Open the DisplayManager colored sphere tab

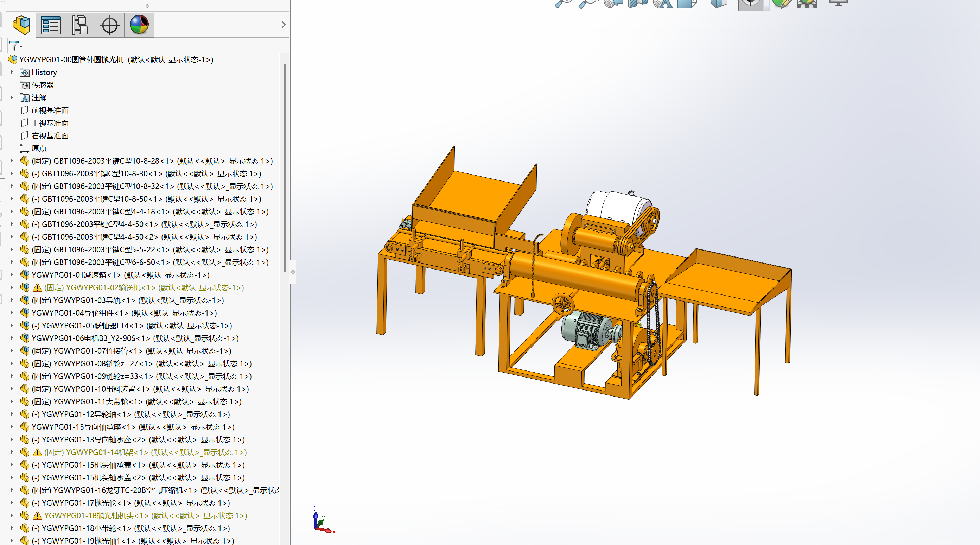[x=139, y=25]
